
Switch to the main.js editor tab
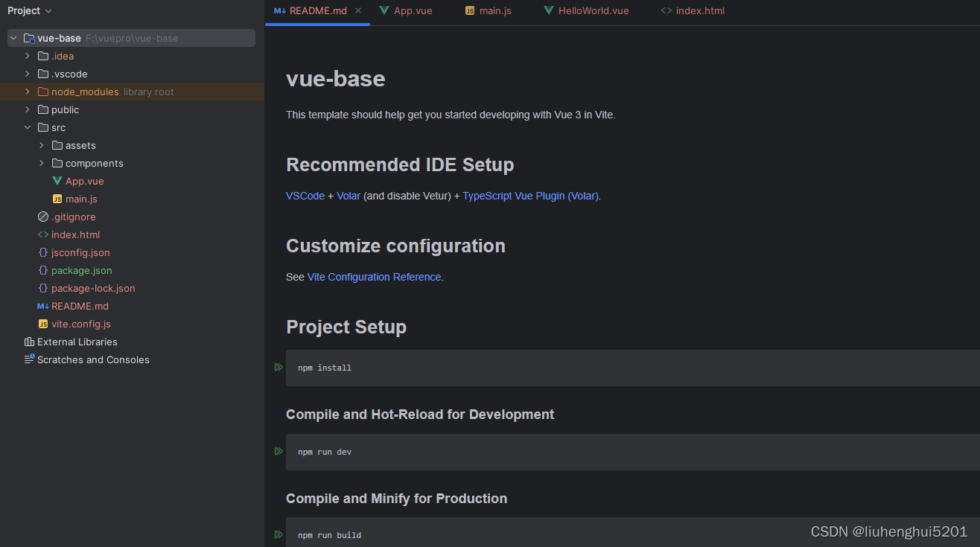click(x=489, y=11)
